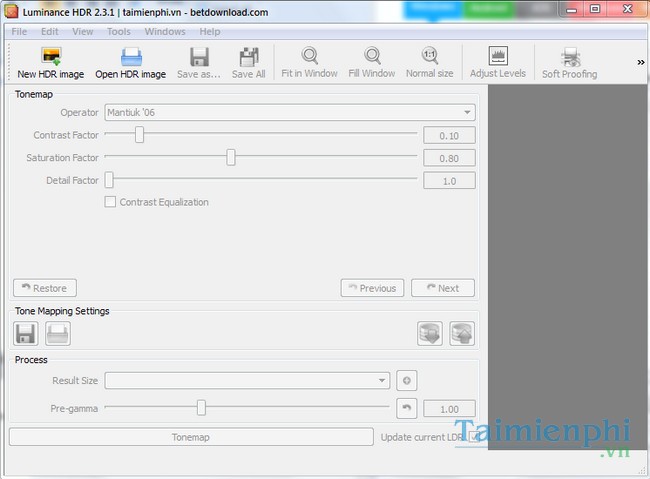The image size is (650, 479).
Task: Open the Adjust Levels histogram tool
Action: (x=497, y=57)
